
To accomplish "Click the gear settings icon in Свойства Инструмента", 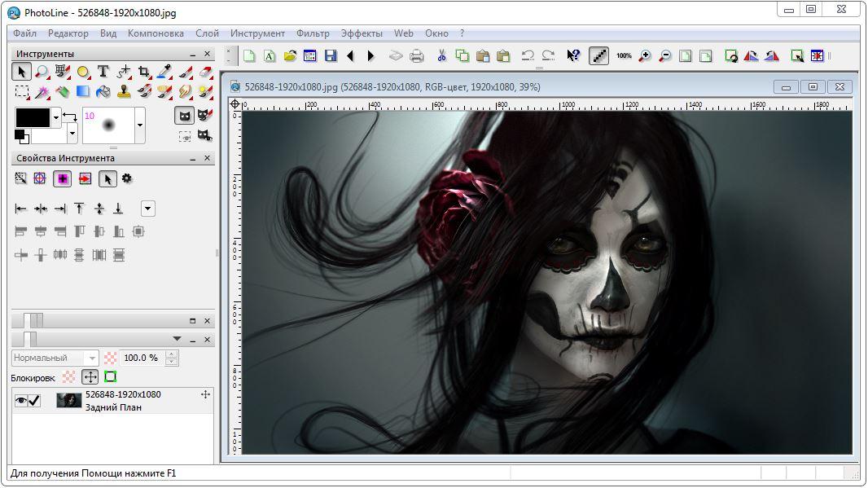I will tap(127, 178).
